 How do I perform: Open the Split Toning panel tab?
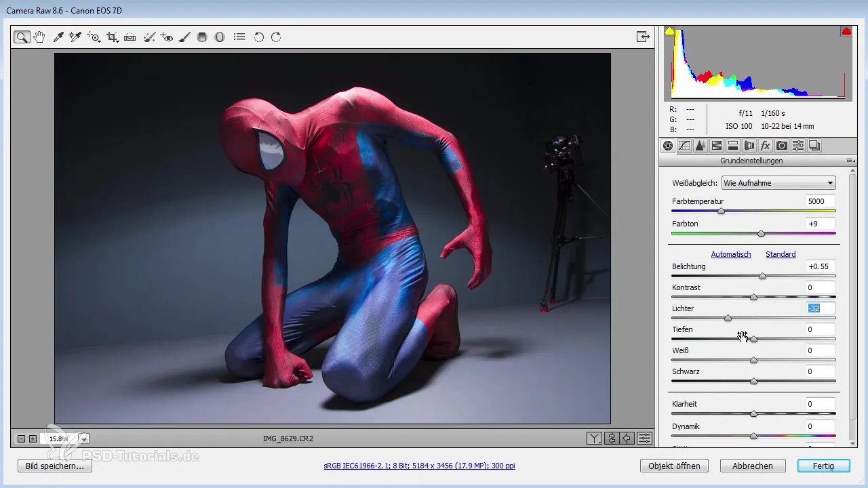(733, 145)
